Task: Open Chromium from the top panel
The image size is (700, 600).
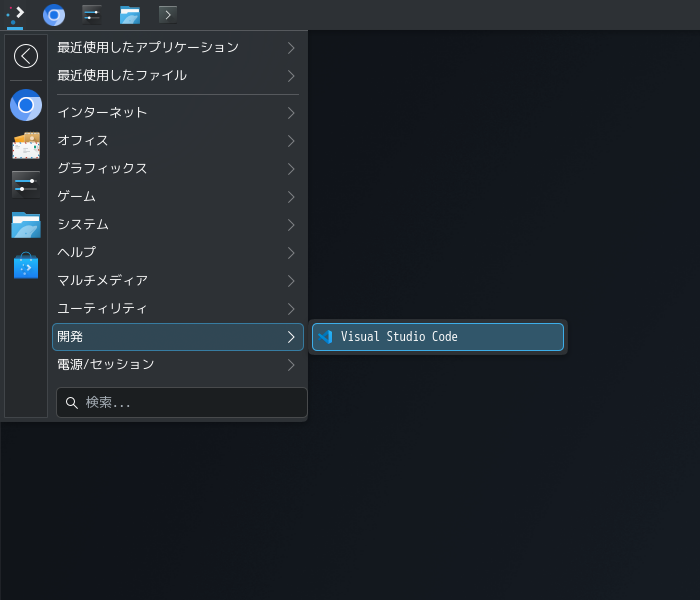Action: click(x=54, y=15)
